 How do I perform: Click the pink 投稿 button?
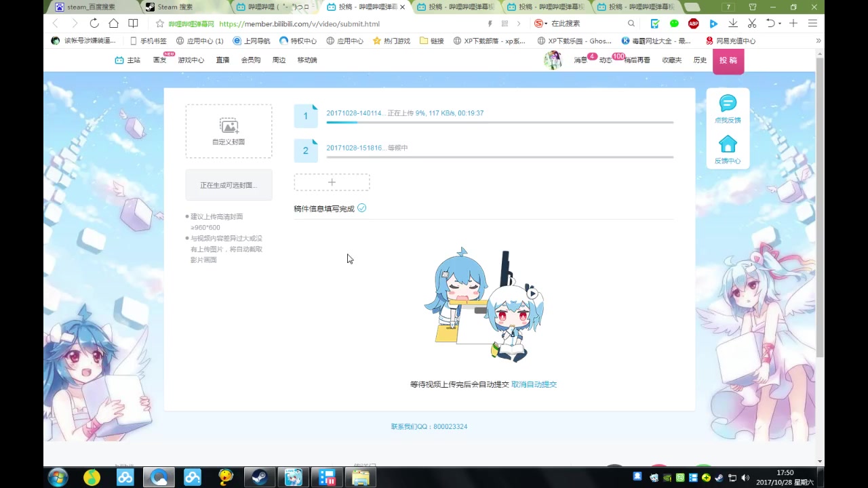pos(728,61)
